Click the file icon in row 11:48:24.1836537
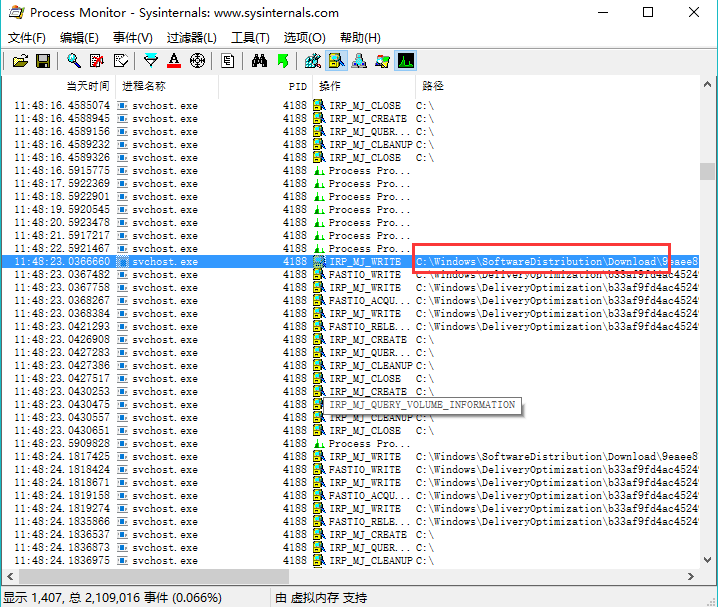The height and width of the screenshot is (607, 718). [x=319, y=534]
